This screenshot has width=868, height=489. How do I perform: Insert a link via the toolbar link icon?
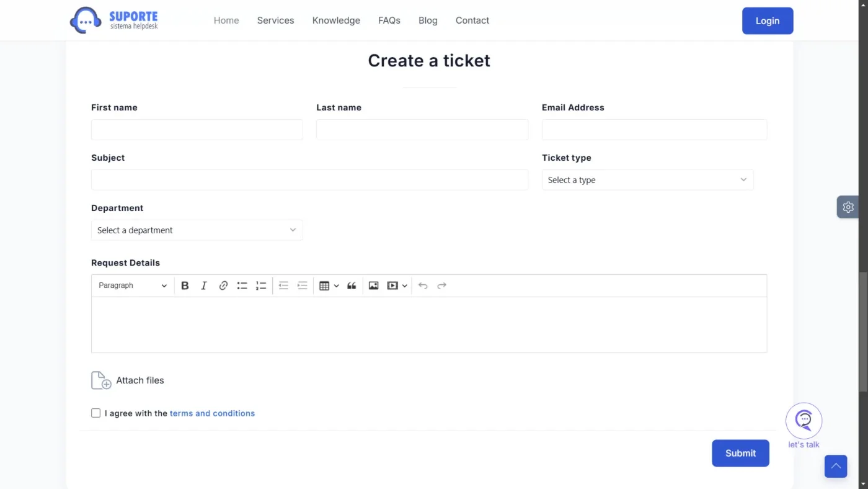[x=223, y=285]
